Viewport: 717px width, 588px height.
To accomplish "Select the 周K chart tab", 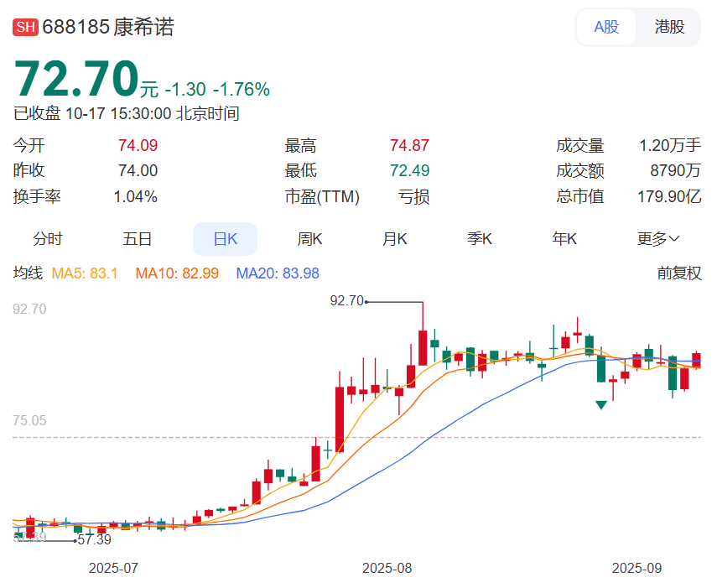I will [x=309, y=239].
